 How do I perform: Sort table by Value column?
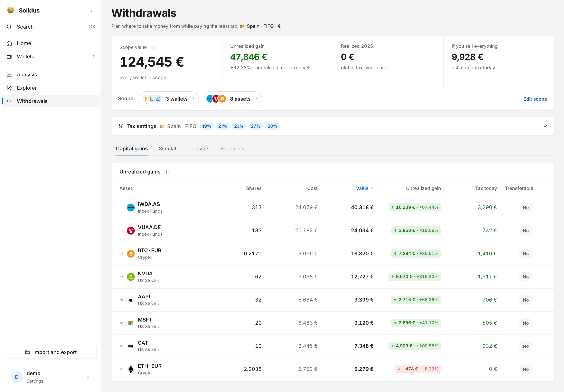(364, 188)
